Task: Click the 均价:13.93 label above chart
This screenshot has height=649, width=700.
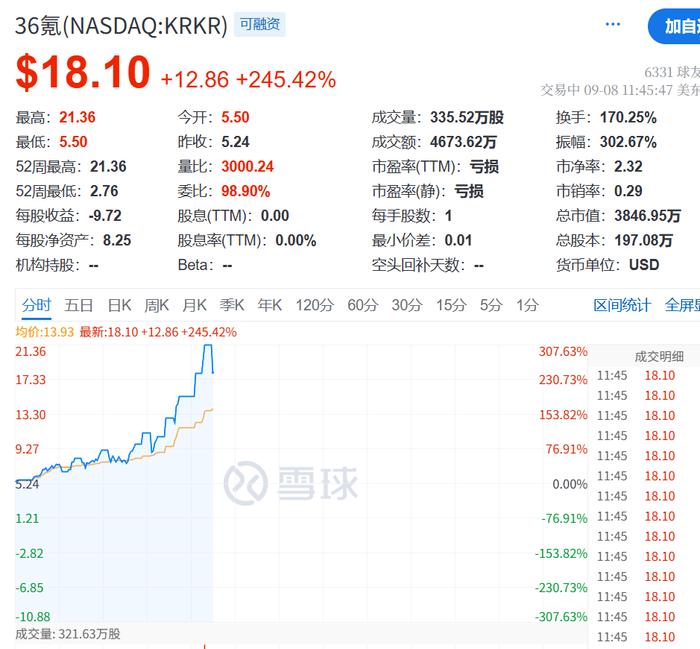Action: coord(45,332)
